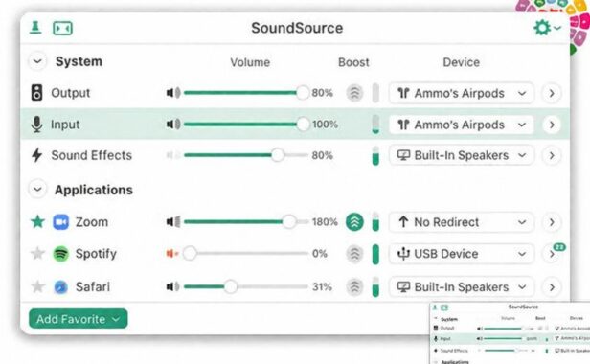Viewport: 590px width, 364px height.
Task: Open Zoom No Redirect dropdown
Action: (462, 222)
